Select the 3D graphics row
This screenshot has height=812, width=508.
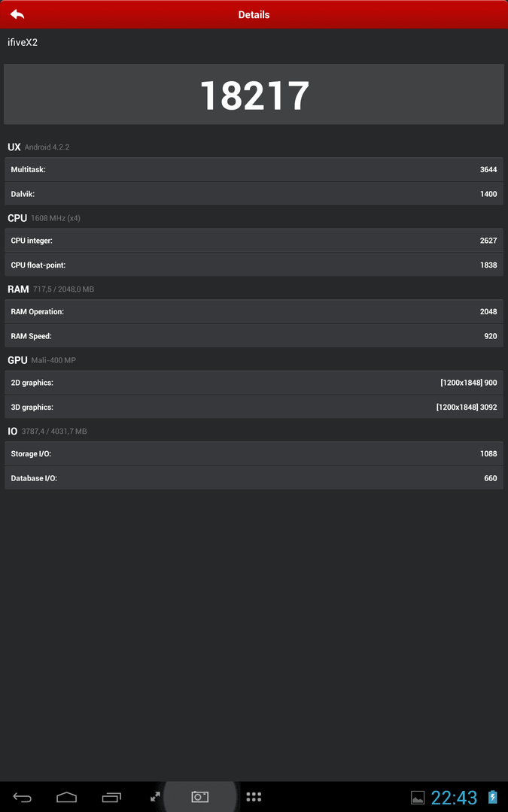(254, 407)
